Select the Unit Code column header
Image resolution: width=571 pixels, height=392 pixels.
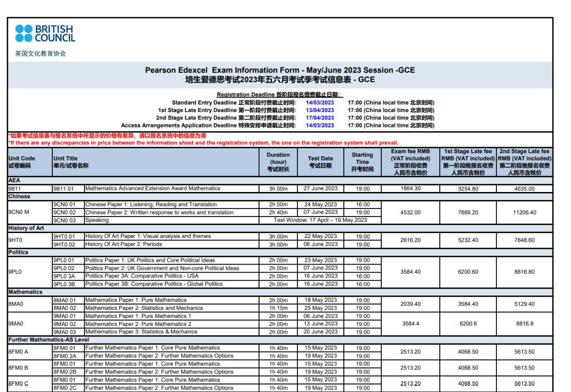click(30, 162)
